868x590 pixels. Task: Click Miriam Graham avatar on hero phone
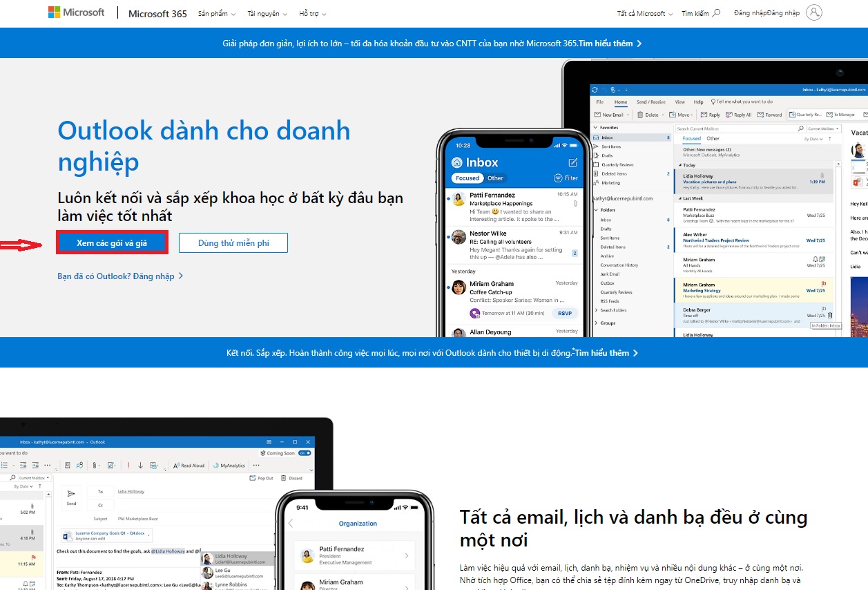click(x=459, y=287)
